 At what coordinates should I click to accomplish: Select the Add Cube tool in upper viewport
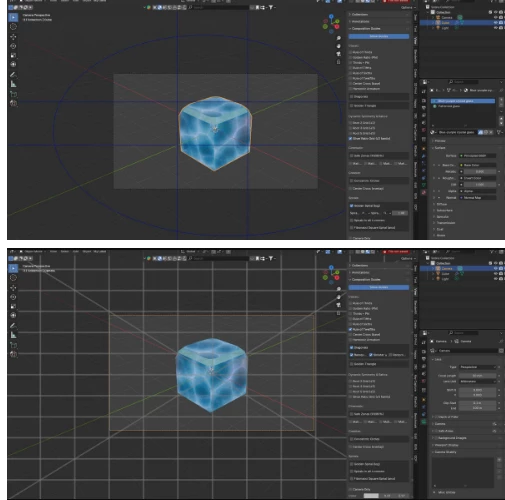[x=13, y=94]
